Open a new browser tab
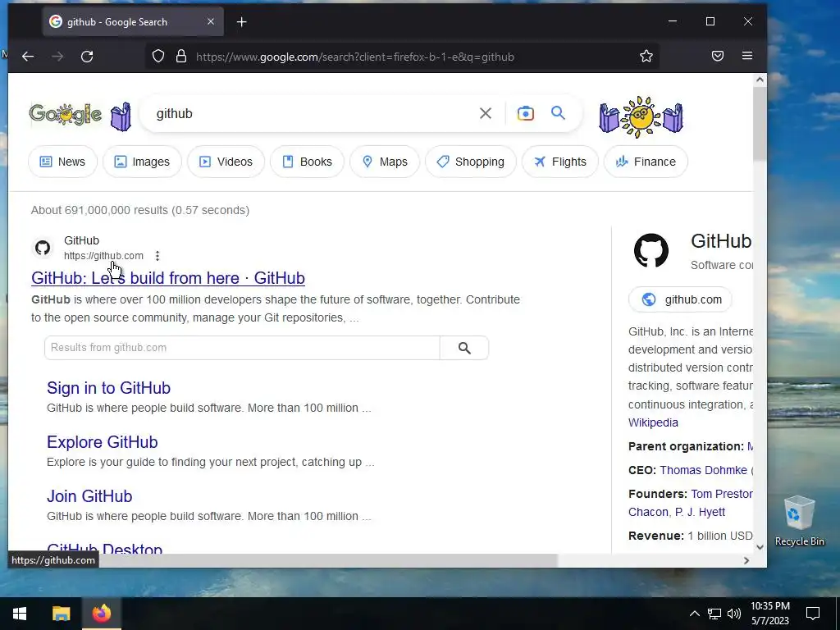The width and height of the screenshot is (840, 630). pyautogui.click(x=242, y=22)
